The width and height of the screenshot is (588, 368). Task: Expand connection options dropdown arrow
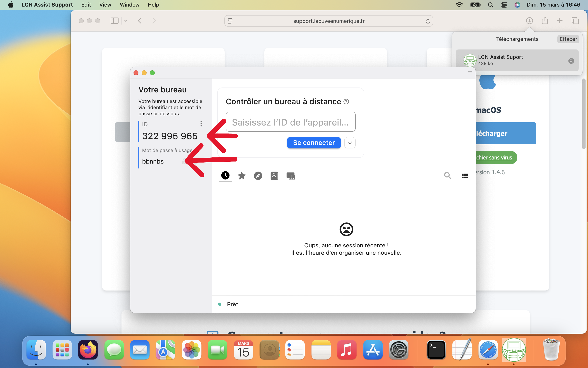pos(350,143)
